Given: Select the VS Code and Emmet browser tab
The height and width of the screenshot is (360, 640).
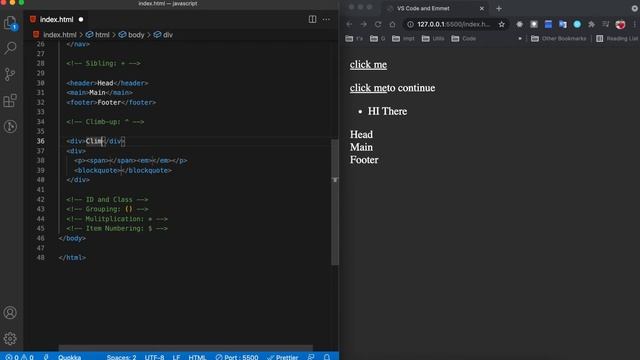Looking at the screenshot, I should tap(435, 8).
